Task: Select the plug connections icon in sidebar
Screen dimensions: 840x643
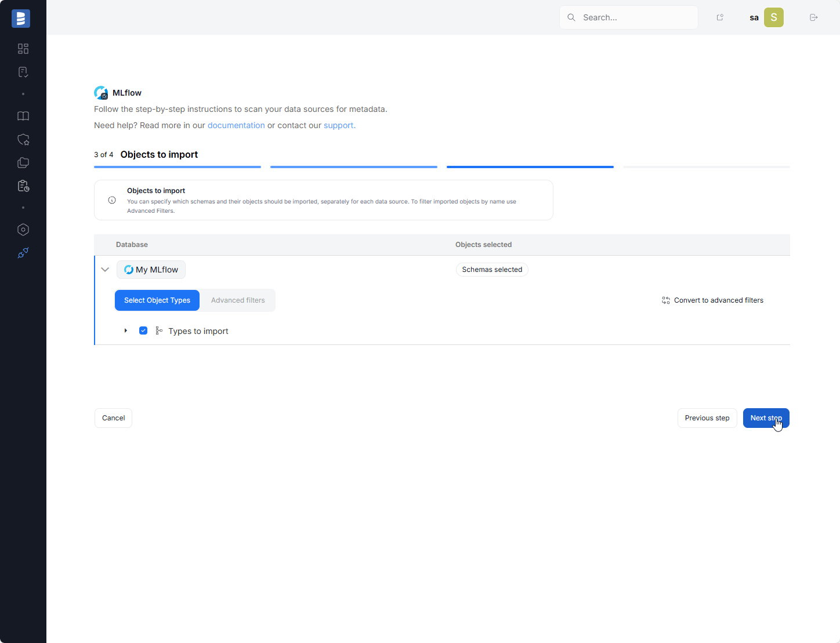Action: point(23,253)
